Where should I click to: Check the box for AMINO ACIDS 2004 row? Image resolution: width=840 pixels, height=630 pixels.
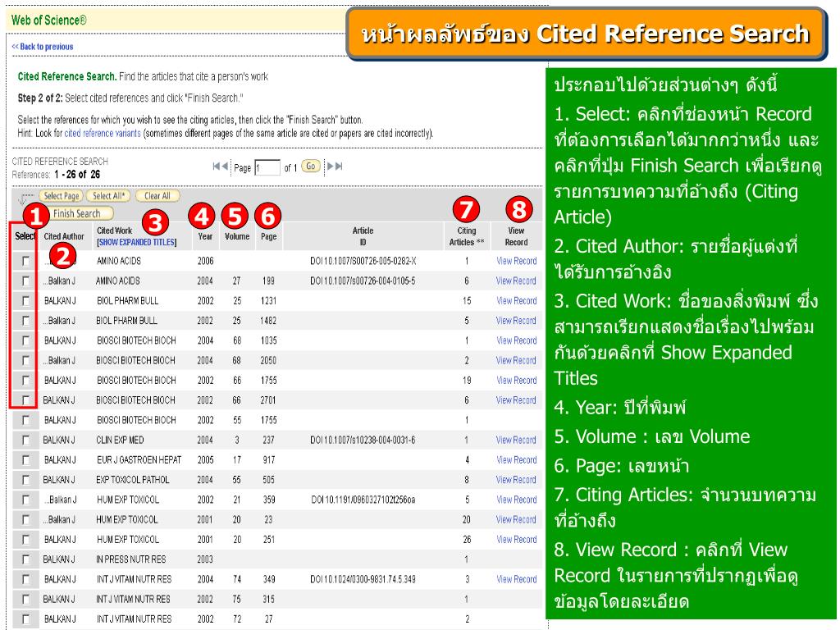click(25, 281)
